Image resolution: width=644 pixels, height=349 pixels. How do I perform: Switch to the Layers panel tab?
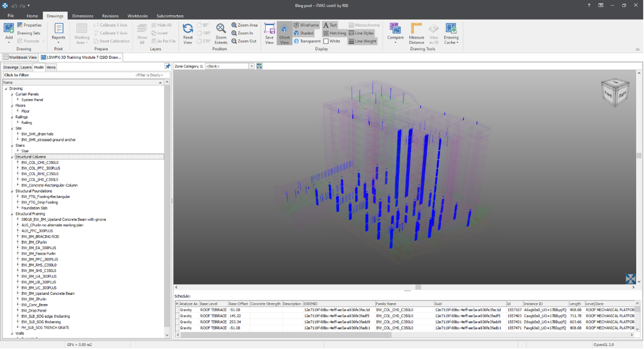click(26, 67)
